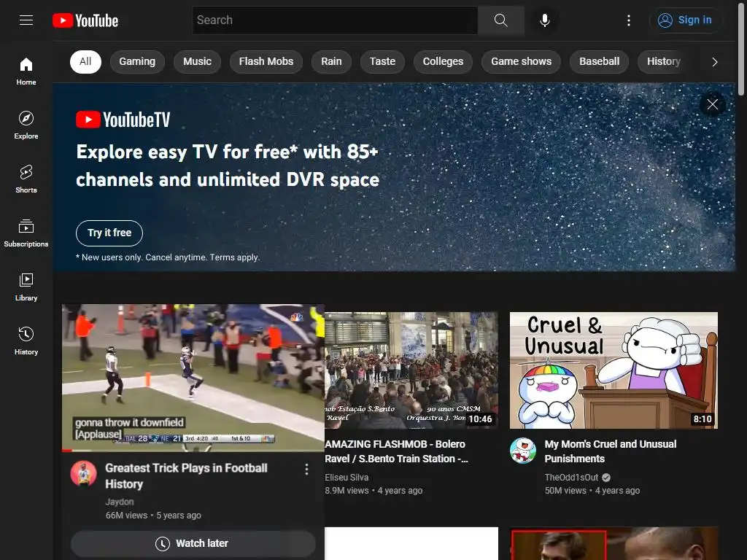The height and width of the screenshot is (560, 747).
Task: Start voice search with microphone
Action: [x=545, y=20]
